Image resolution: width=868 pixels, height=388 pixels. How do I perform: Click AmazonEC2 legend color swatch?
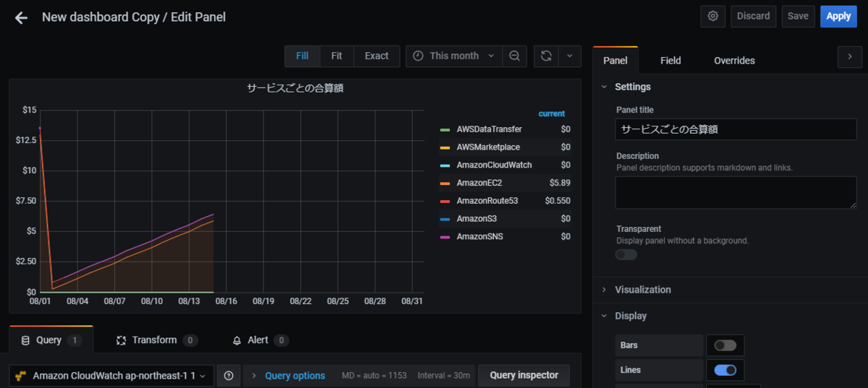click(445, 183)
